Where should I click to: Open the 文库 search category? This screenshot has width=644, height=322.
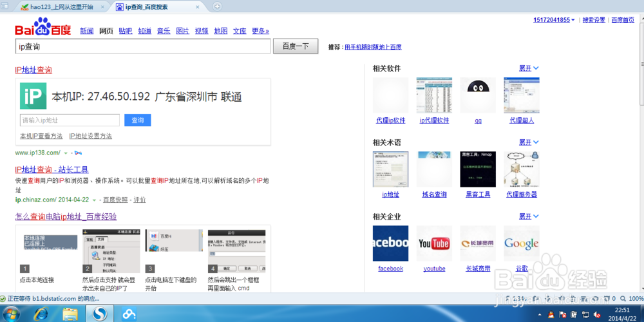(x=240, y=31)
